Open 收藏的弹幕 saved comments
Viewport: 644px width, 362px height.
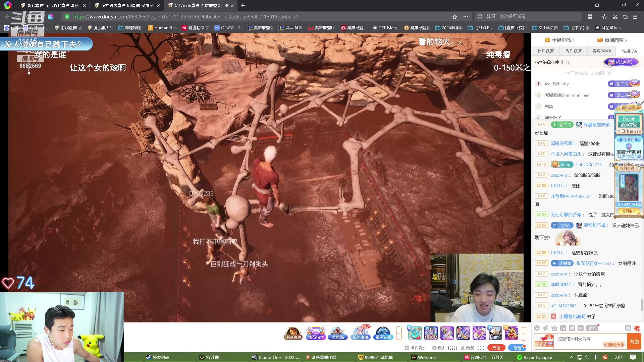614,345
